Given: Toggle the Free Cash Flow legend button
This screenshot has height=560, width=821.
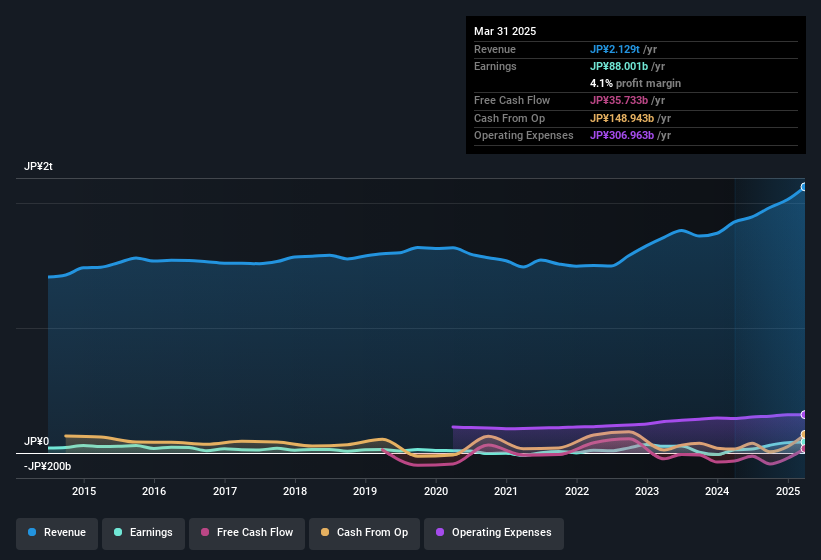Looking at the screenshot, I should pyautogui.click(x=247, y=533).
